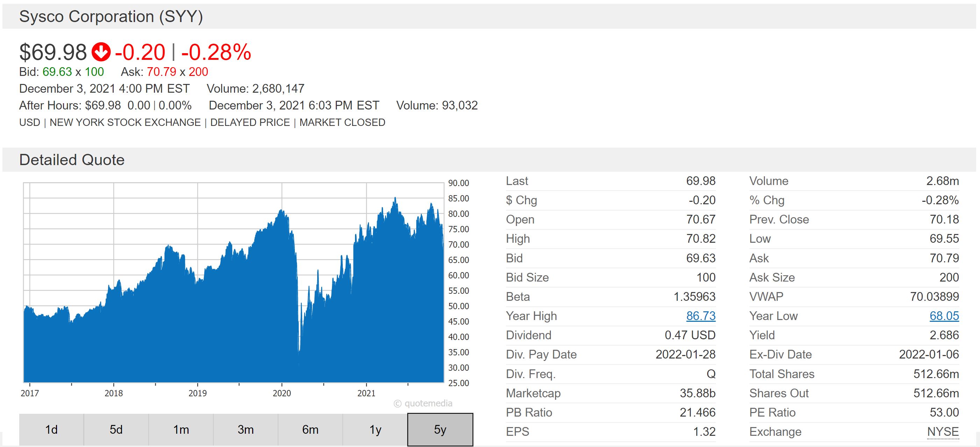980x447 pixels.
Task: Select the 1d chart range tab
Action: coord(51,430)
